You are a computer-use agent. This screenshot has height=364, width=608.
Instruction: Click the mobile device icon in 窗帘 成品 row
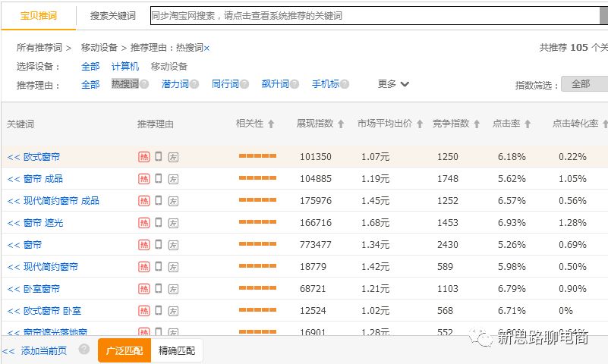point(159,179)
